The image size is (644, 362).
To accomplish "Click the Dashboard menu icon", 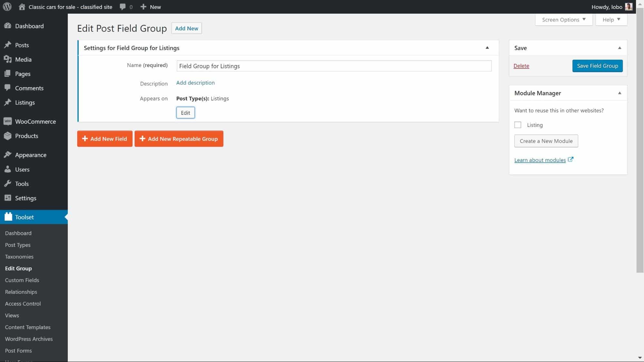I will [x=8, y=26].
